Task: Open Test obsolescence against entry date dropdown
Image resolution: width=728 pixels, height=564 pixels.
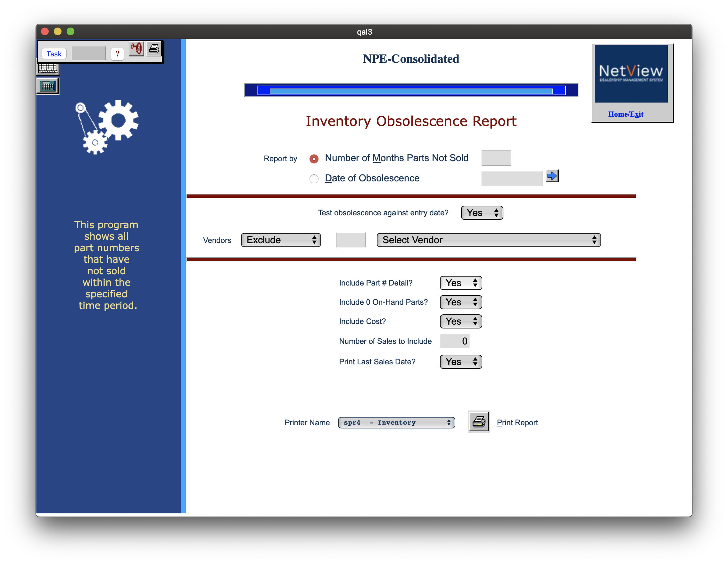Action: 482,213
